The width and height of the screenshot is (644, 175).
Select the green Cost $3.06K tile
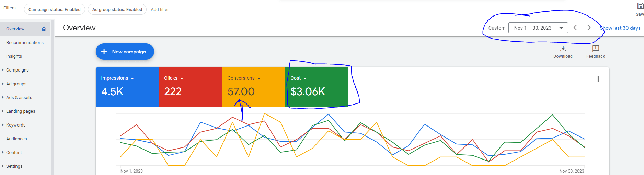pos(317,87)
